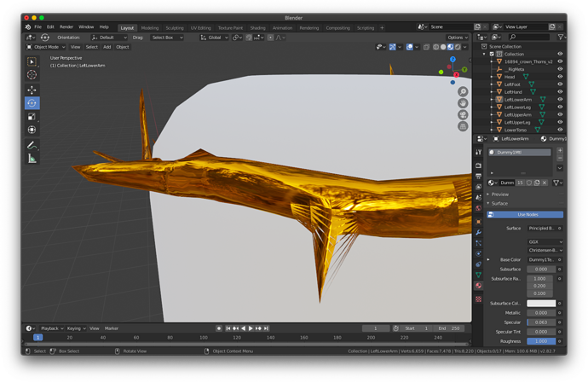Click the camera view icon in the viewport

pos(463,114)
